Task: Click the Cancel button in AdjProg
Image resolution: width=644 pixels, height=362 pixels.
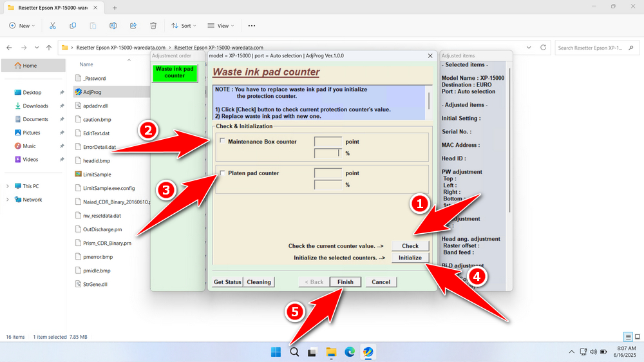Action: [381, 282]
